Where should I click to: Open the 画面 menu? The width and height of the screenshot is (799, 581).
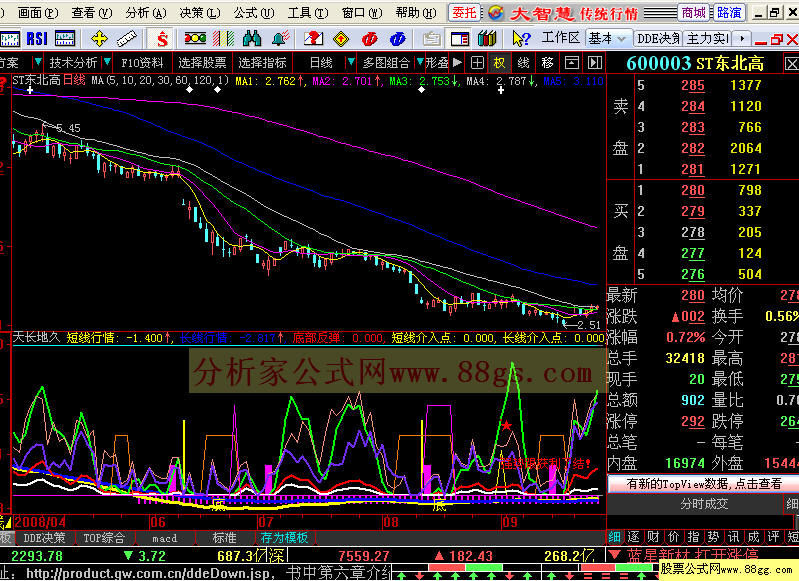pyautogui.click(x=37, y=13)
